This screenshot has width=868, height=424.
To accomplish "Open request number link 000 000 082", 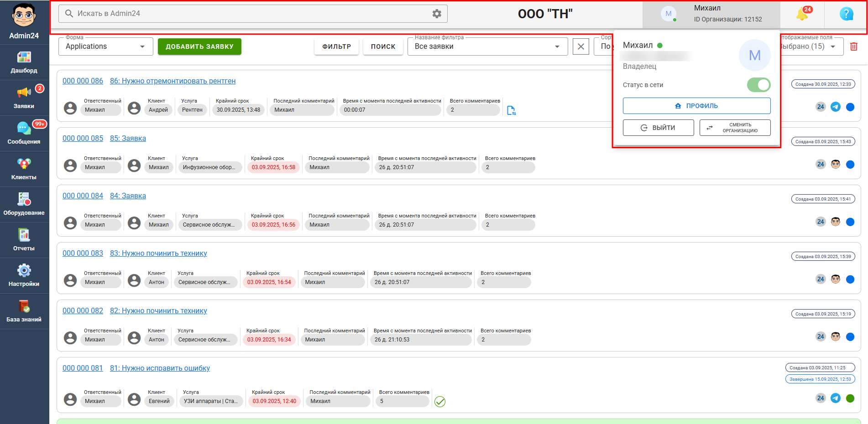I will [83, 310].
